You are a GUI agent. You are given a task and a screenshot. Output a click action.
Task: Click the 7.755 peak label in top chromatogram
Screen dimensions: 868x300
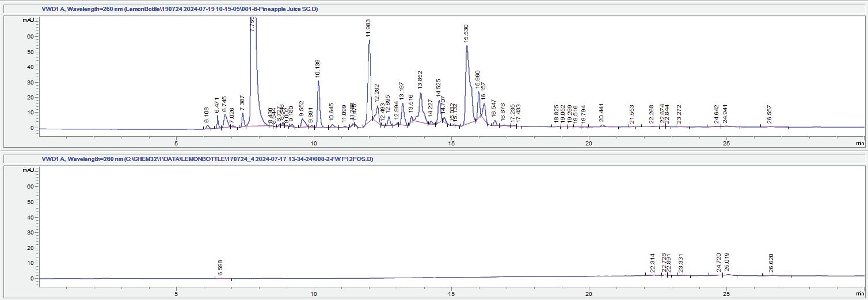click(x=252, y=27)
